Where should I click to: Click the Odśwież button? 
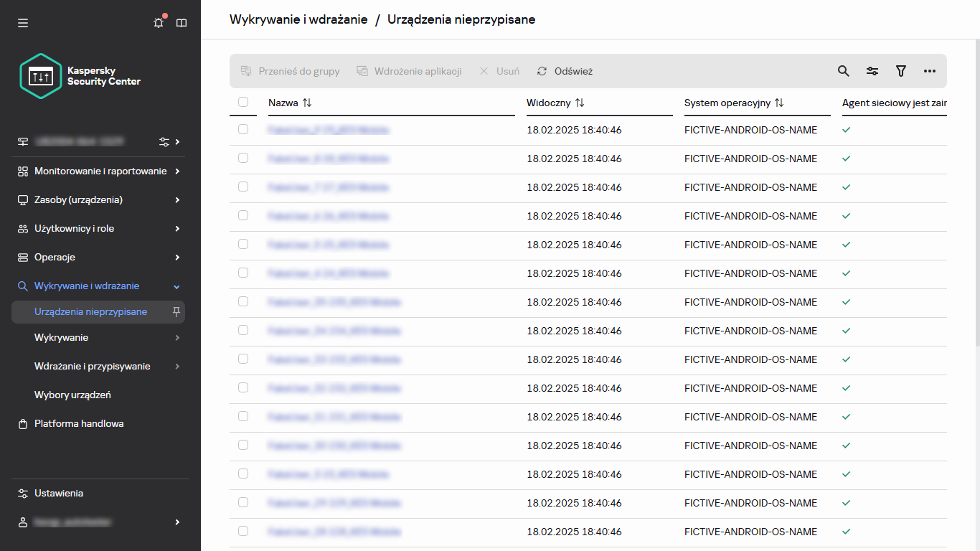click(566, 71)
